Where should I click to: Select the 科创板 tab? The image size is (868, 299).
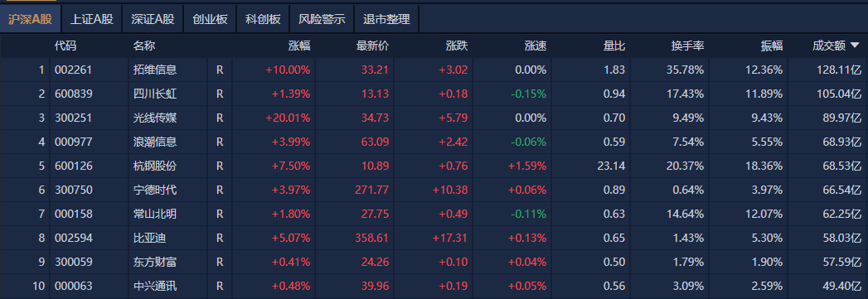click(263, 19)
